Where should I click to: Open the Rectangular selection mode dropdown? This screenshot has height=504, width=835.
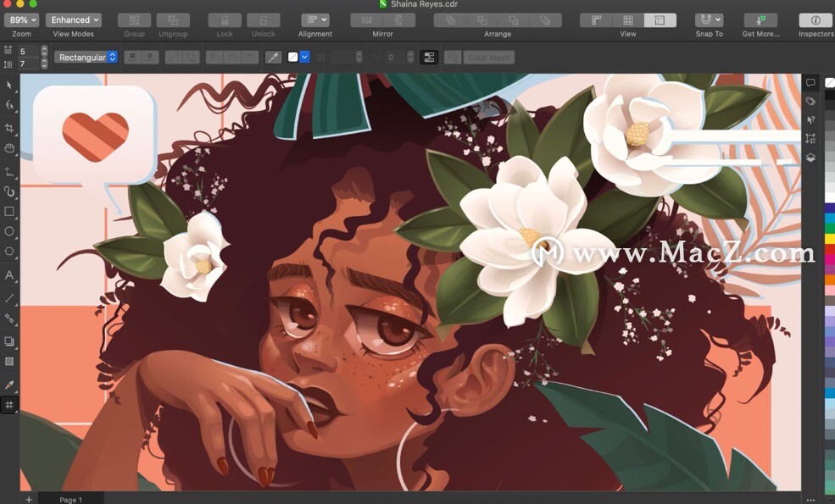point(86,57)
